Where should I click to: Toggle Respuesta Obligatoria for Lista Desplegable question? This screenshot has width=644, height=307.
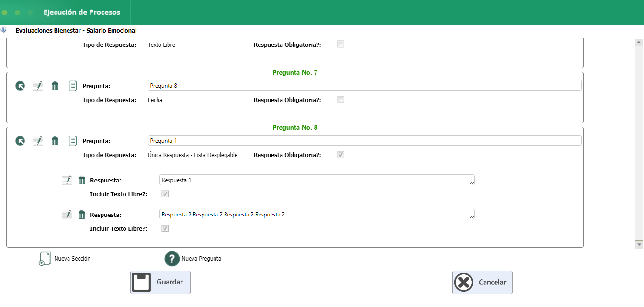[341, 155]
